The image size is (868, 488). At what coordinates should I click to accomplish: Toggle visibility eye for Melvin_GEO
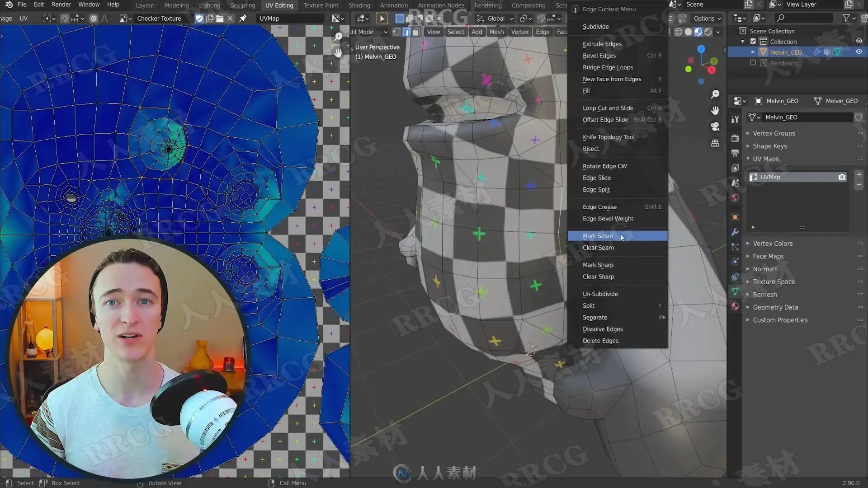[x=859, y=52]
